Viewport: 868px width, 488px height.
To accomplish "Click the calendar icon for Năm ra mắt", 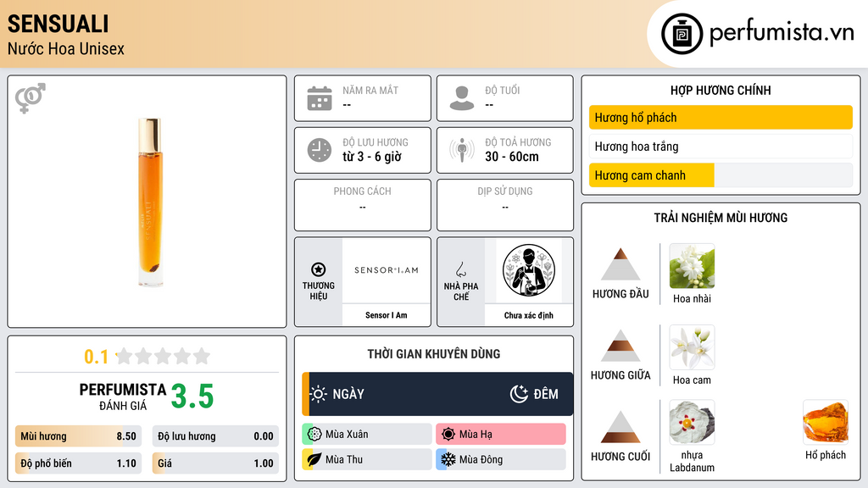I will point(320,98).
